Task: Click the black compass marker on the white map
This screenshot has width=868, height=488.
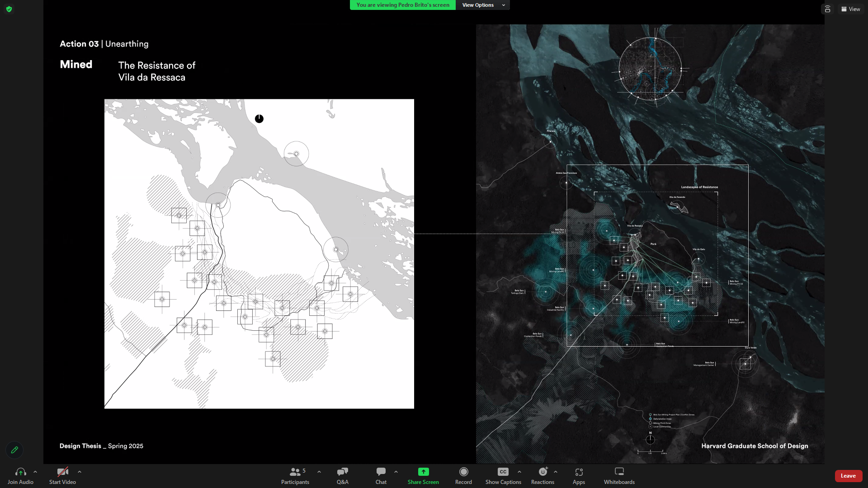Action: [x=259, y=119]
